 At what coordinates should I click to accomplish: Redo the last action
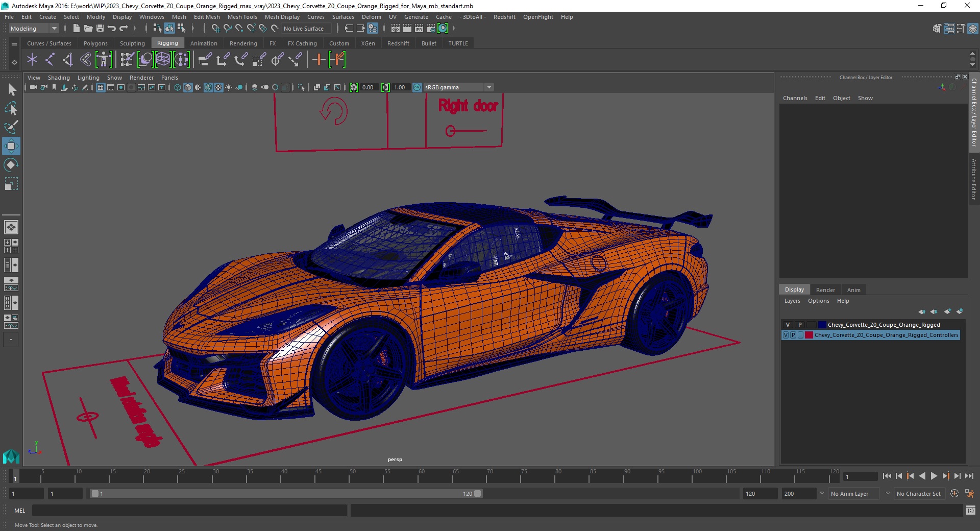pyautogui.click(x=124, y=29)
